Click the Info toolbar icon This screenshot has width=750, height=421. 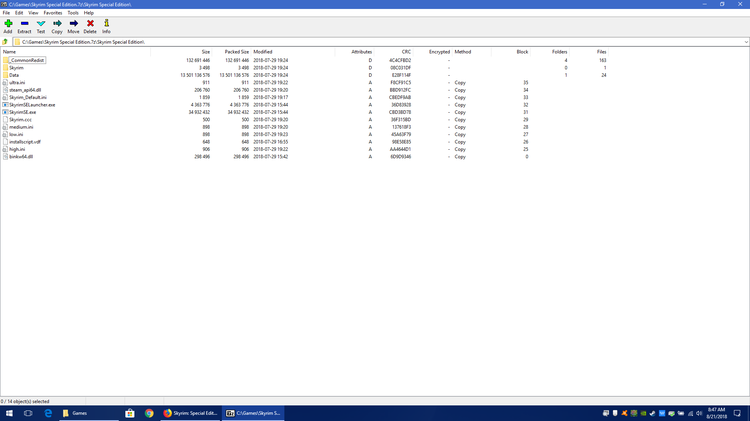coord(106,26)
